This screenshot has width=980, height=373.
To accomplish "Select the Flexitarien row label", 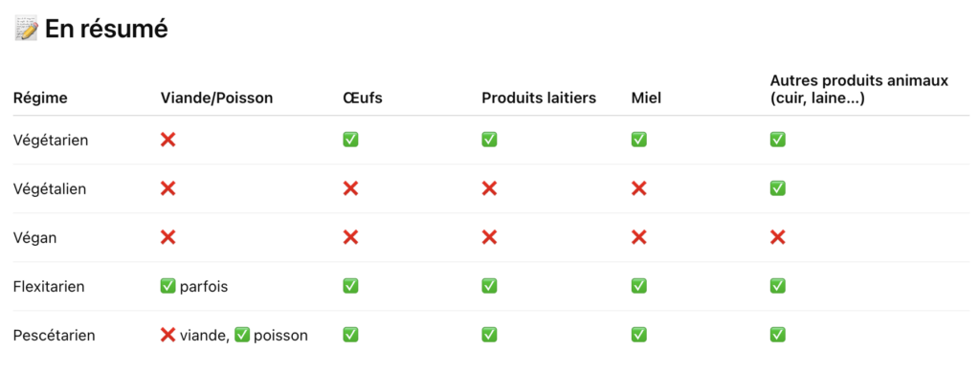I will pos(49,287).
